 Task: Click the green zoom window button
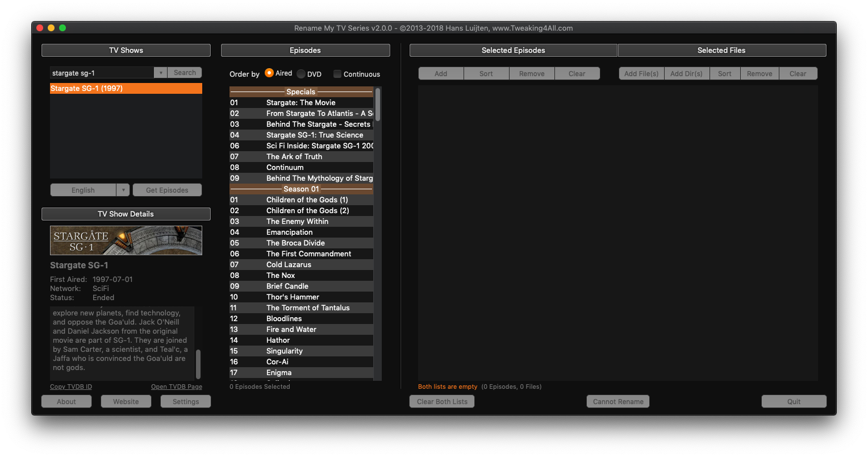(62, 28)
